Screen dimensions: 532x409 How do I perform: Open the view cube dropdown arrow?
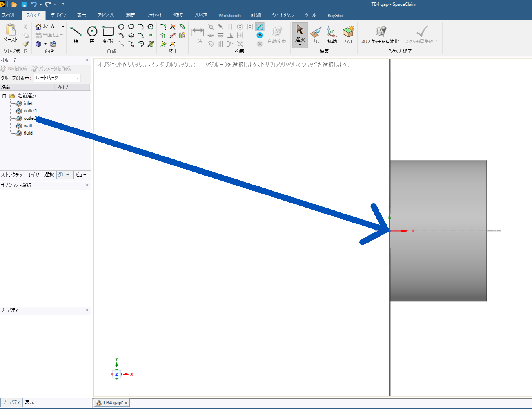(45, 44)
